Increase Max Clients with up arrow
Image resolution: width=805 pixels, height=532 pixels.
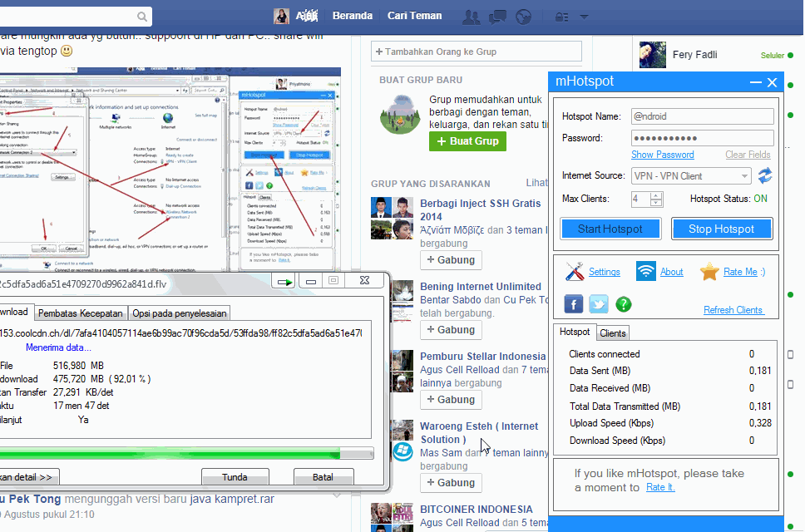point(655,195)
